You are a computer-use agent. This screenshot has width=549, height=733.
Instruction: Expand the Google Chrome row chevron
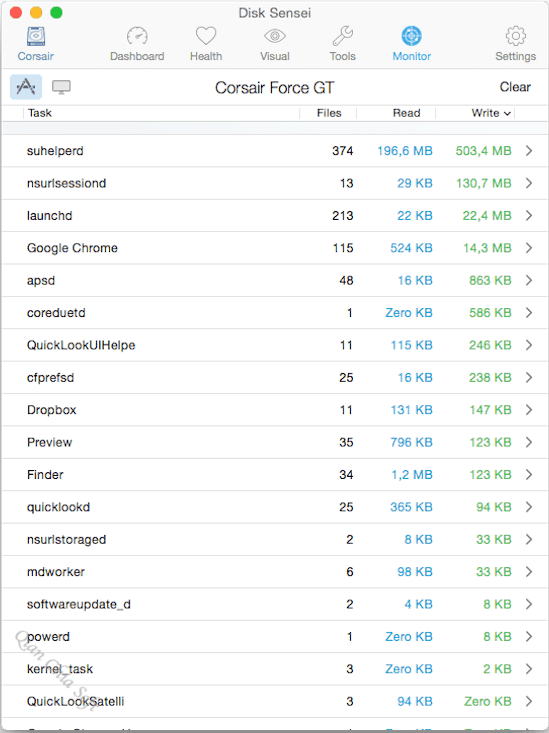pos(529,248)
